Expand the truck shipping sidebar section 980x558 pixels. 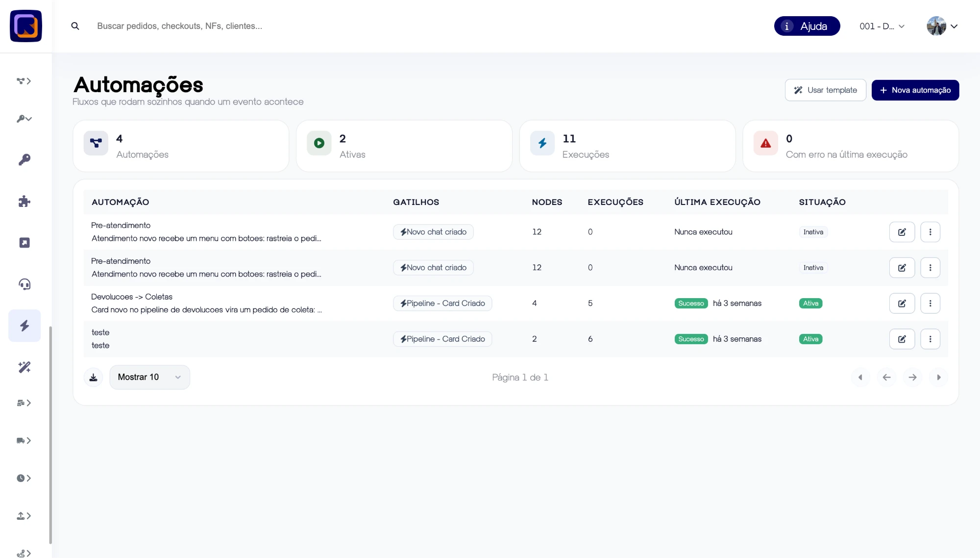(x=24, y=440)
